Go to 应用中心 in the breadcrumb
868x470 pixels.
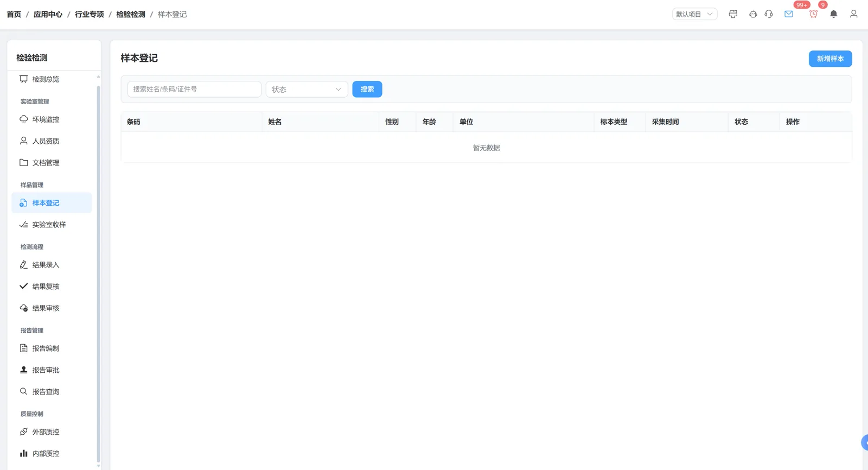[48, 15]
